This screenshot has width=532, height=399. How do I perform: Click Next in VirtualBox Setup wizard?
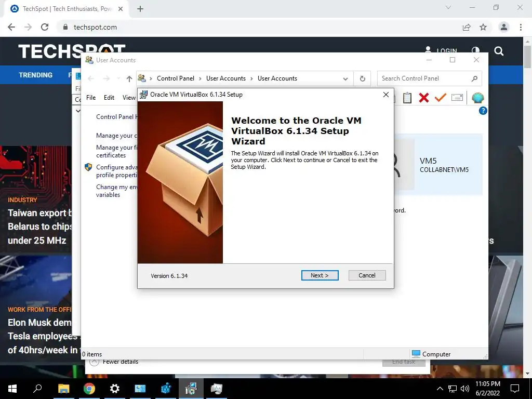point(320,275)
